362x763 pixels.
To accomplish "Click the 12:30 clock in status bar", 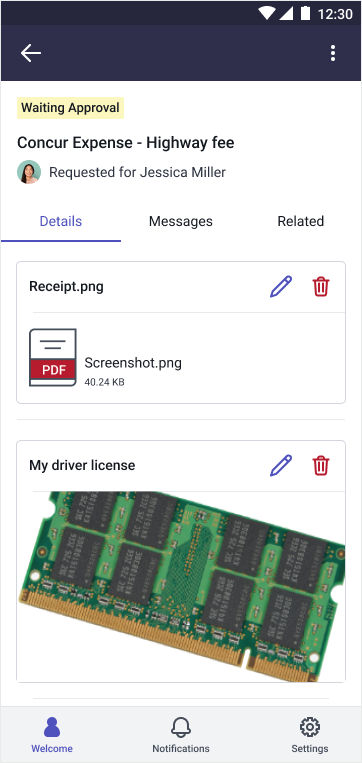I will (x=335, y=14).
